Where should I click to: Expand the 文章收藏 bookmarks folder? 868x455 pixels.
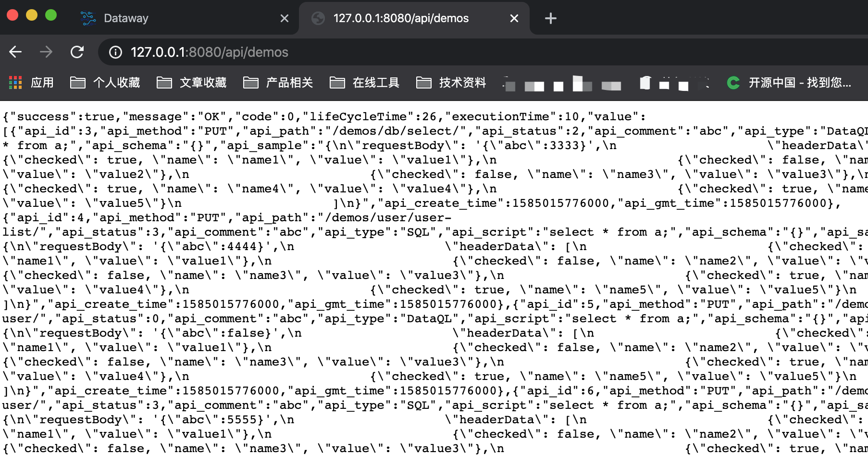pyautogui.click(x=164, y=83)
